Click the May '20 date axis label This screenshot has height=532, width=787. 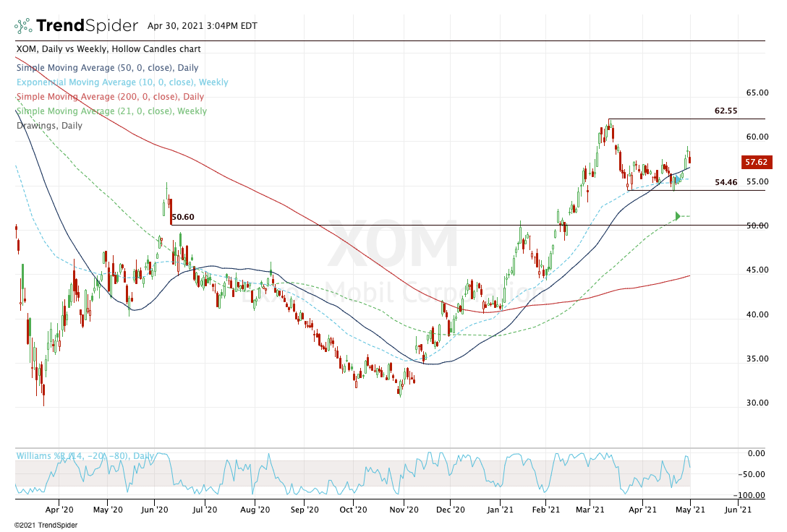click(x=108, y=510)
